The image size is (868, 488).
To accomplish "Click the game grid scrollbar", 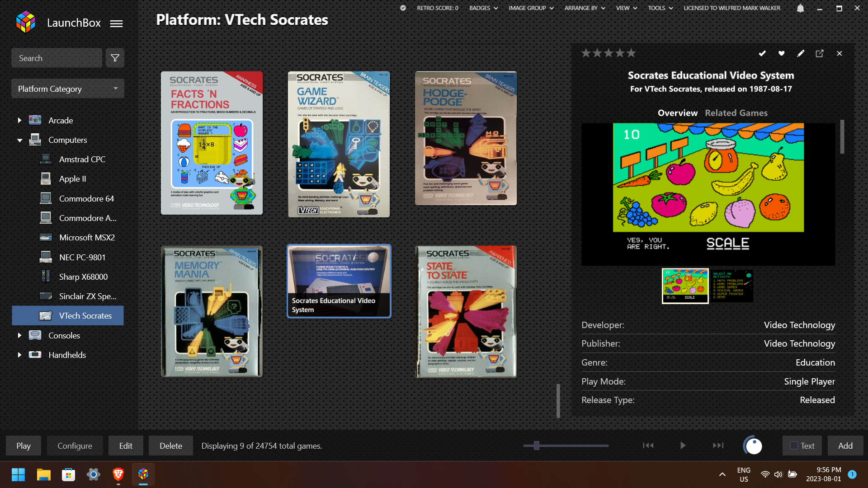I will pos(558,401).
